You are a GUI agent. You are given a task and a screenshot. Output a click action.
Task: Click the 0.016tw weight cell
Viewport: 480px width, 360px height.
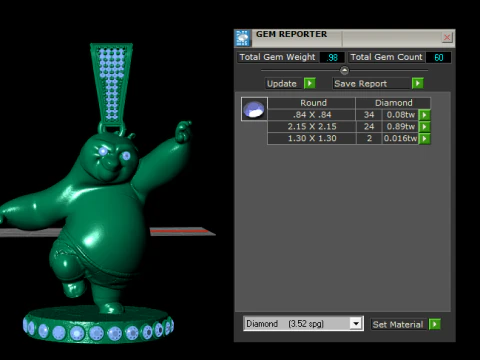400,138
